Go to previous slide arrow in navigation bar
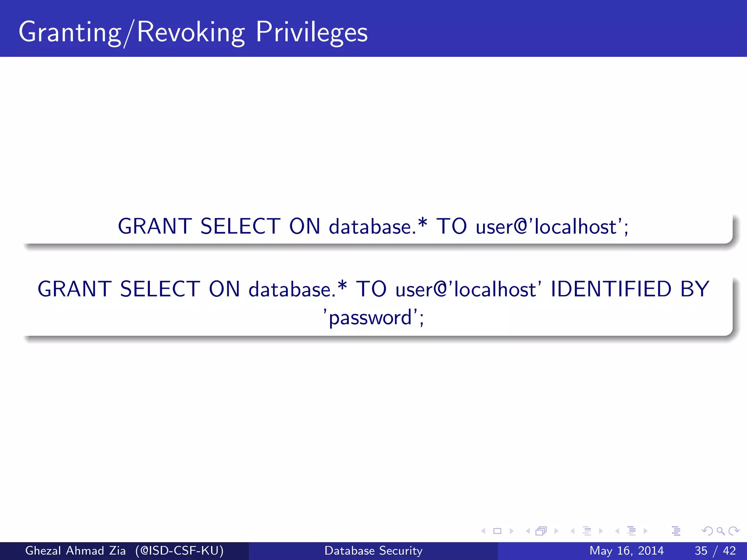 483,531
